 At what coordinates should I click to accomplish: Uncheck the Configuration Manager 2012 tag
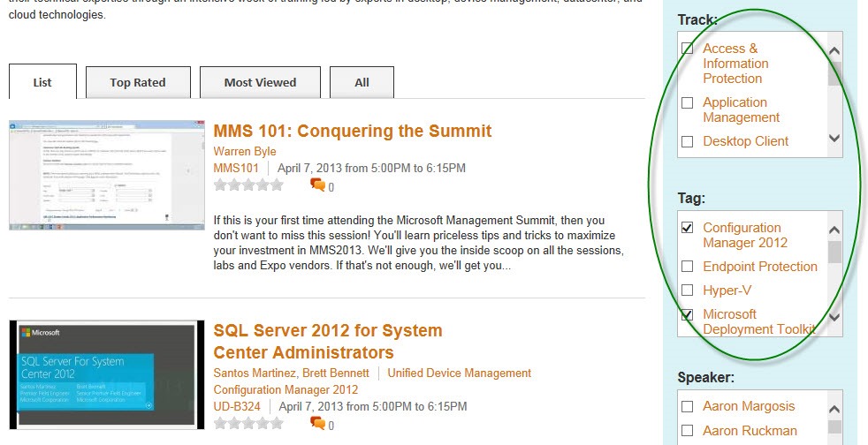(x=688, y=228)
